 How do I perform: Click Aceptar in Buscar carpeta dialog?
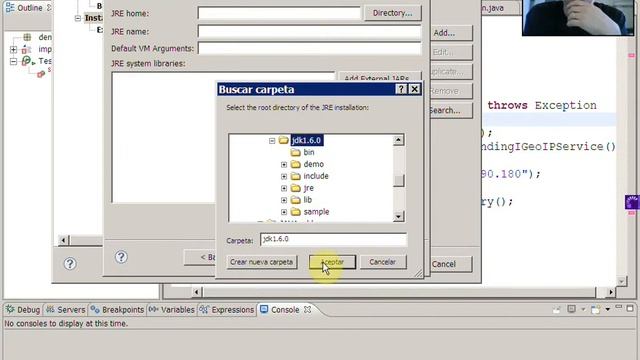tap(332, 262)
